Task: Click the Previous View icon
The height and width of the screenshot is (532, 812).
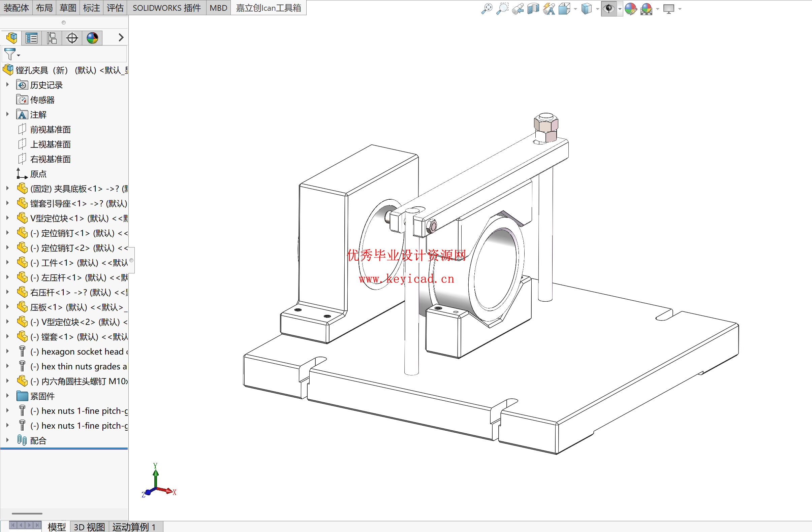Action: (518, 8)
